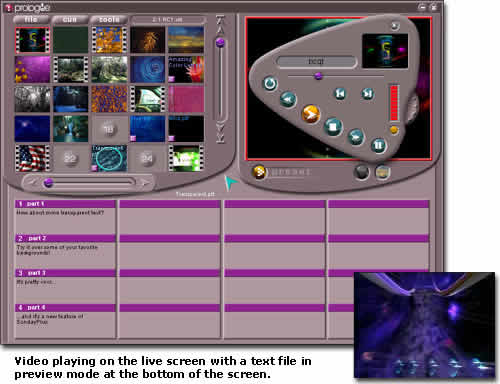Select the part 3 text slide header

(x=65, y=273)
